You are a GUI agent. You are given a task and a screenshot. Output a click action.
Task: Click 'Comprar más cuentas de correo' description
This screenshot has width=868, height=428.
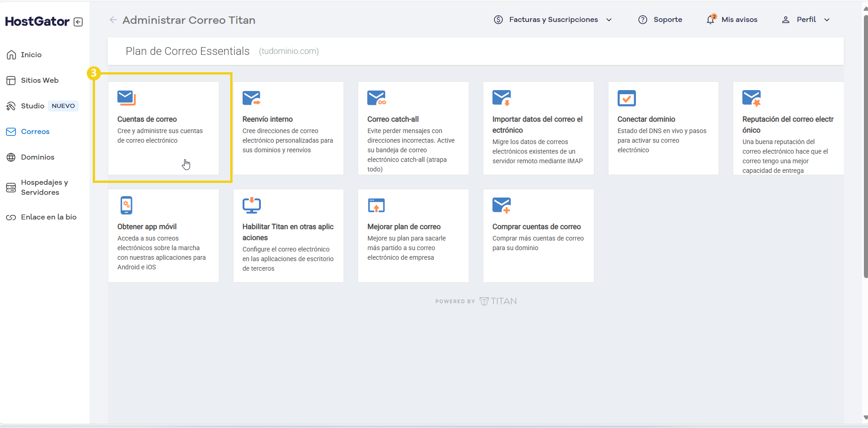click(x=538, y=243)
